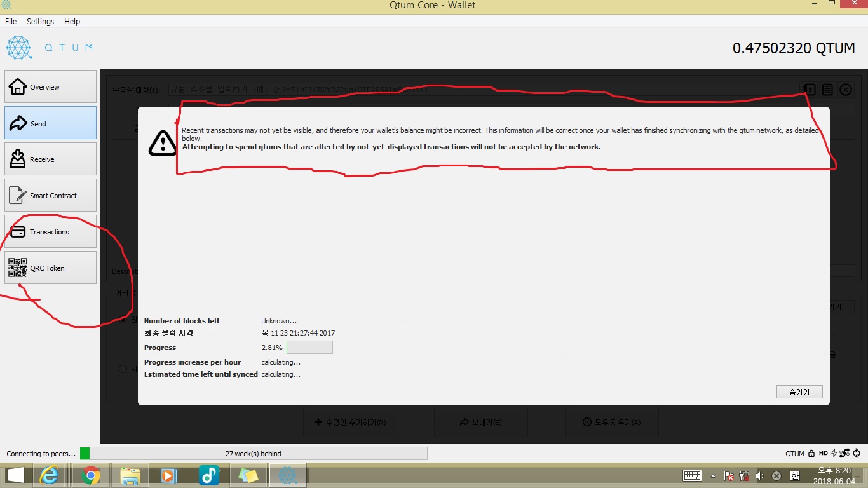Click the last block time value
The image size is (868, 488).
coord(298,333)
